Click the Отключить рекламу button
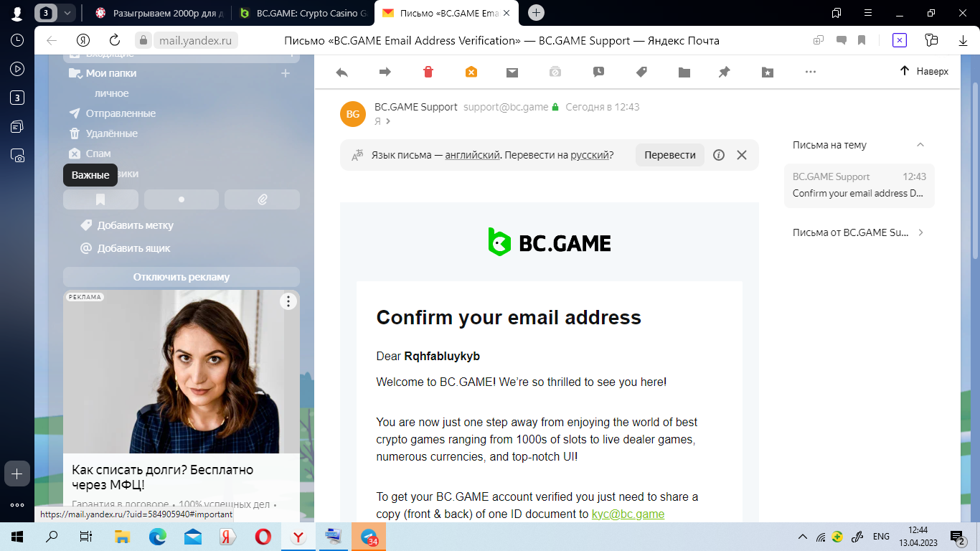This screenshot has width=980, height=551. tap(182, 277)
